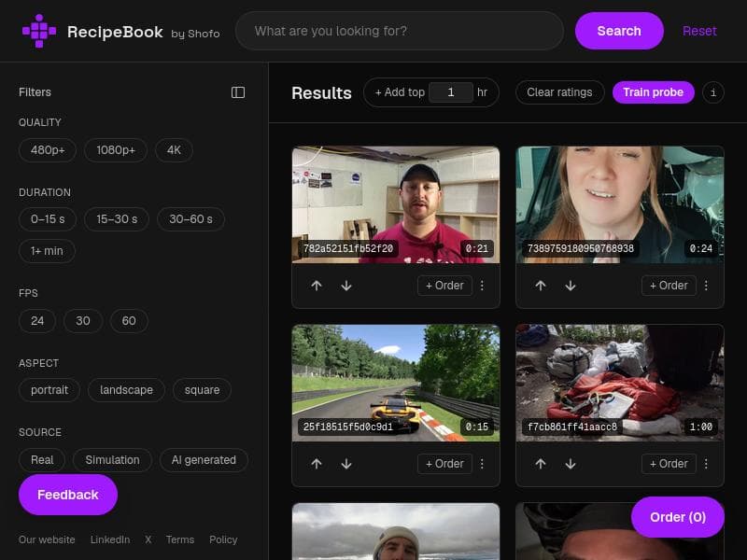The width and height of the screenshot is (747, 560).
Task: Open the camping gear thumbnail
Action: [620, 383]
